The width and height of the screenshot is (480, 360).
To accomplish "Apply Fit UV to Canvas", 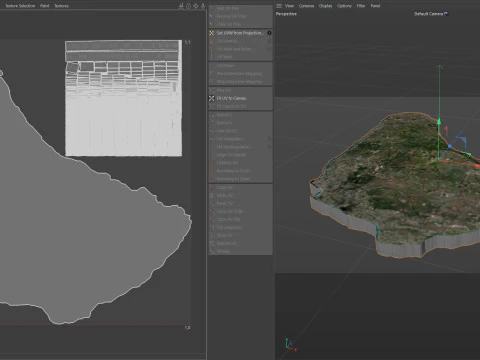I will (240, 98).
